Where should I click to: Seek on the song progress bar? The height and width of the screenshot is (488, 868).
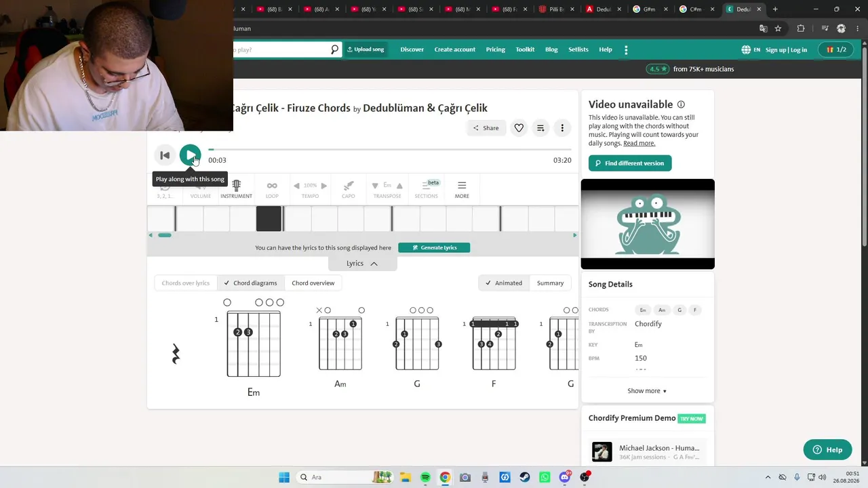point(390,149)
